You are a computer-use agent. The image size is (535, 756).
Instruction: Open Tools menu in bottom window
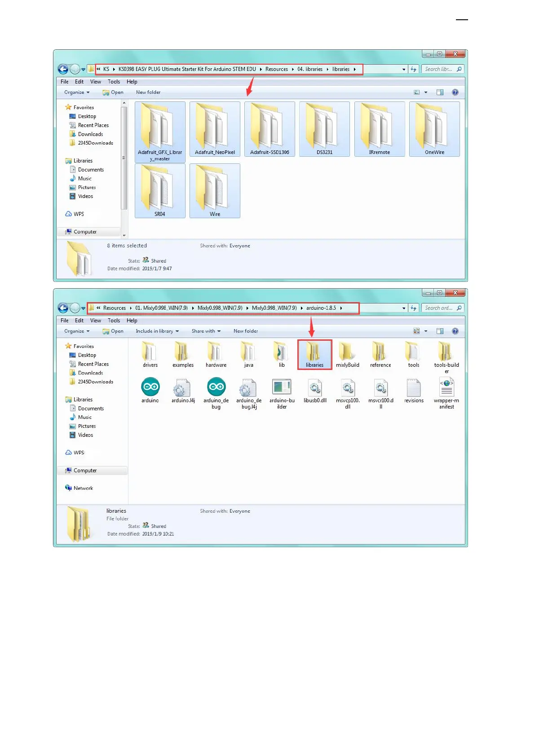(114, 321)
